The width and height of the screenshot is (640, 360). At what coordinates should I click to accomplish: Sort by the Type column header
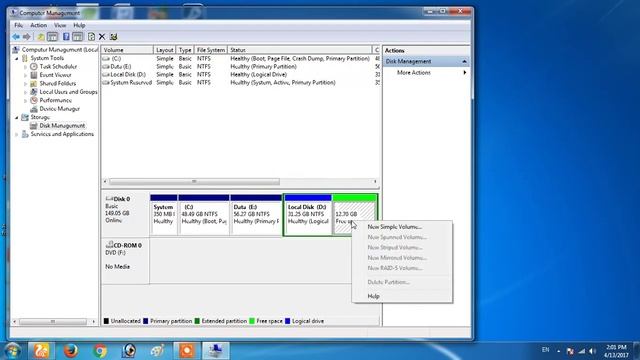(x=185, y=50)
